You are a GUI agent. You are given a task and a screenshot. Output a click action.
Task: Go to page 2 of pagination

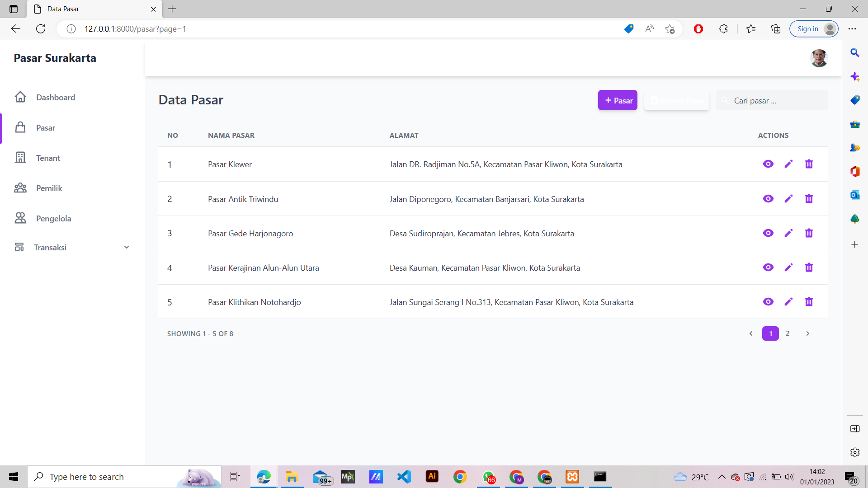pyautogui.click(x=788, y=333)
